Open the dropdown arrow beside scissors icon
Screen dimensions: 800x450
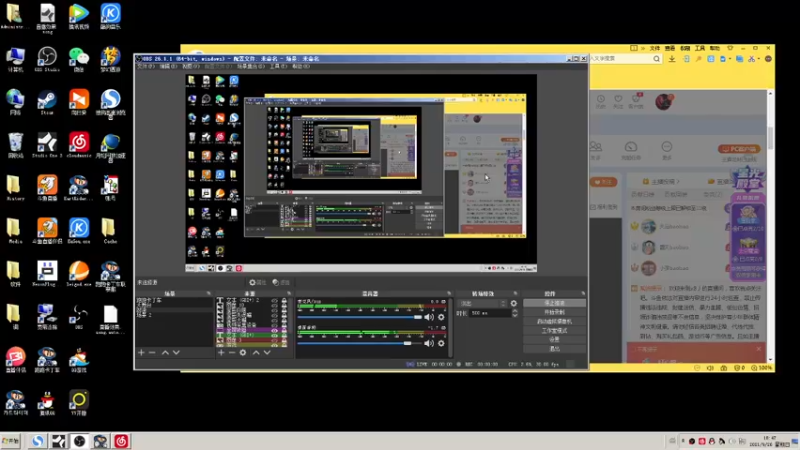coord(758,59)
